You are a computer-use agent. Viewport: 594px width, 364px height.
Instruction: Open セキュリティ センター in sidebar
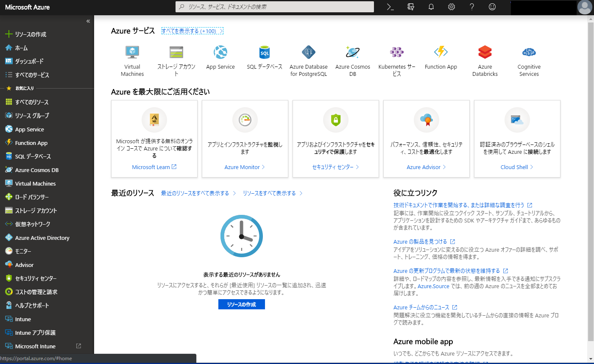[x=47, y=278]
